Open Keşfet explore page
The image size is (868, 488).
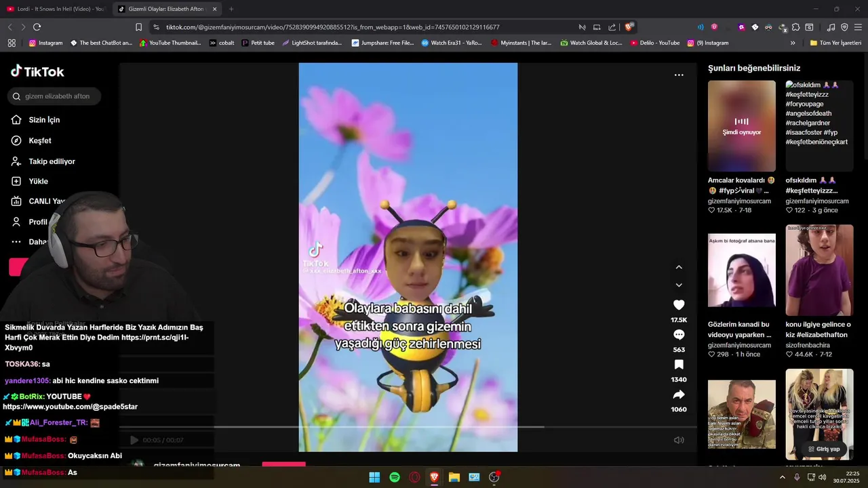31,141
